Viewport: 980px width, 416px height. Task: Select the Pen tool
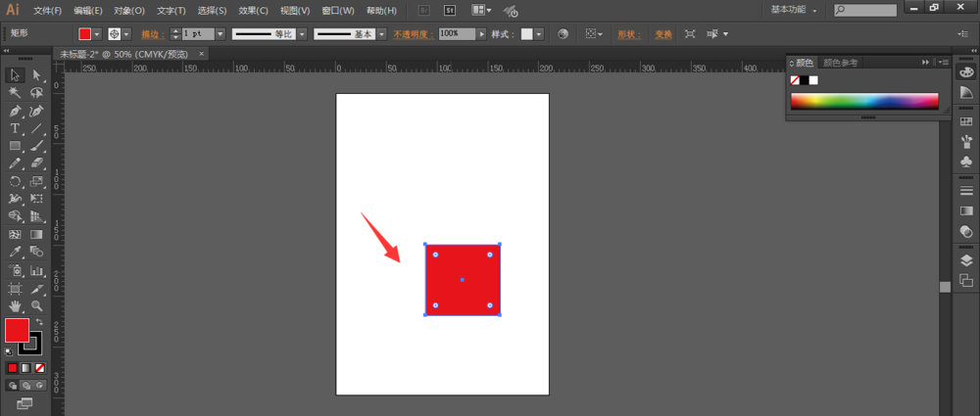[x=15, y=112]
